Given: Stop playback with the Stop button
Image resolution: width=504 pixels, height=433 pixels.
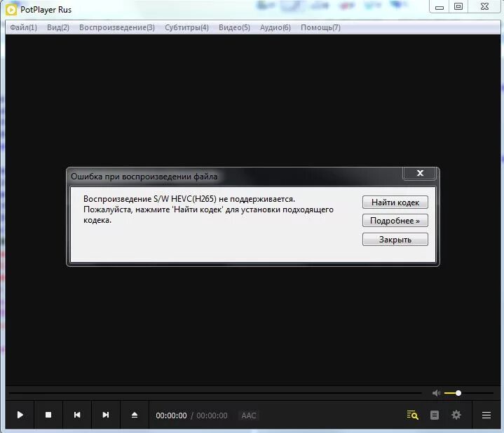Looking at the screenshot, I should (x=48, y=415).
